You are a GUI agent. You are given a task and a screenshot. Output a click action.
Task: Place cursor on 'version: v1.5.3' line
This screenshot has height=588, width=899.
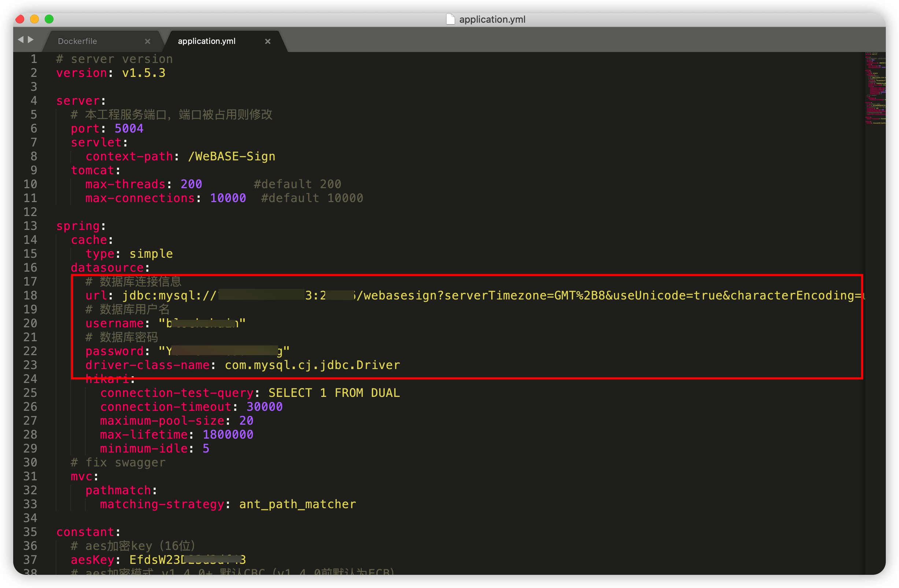pos(111,73)
